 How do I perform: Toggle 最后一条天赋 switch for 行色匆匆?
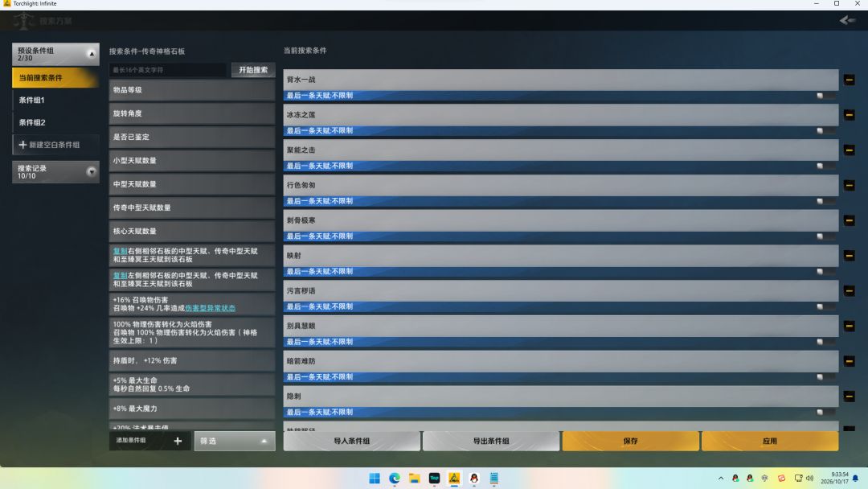pos(826,201)
